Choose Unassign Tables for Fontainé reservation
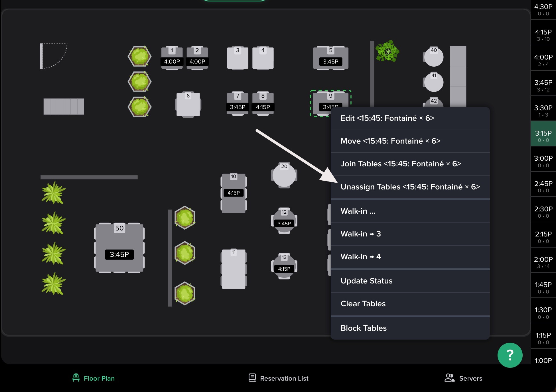Viewport: 556px width, 392px height. 410,187
